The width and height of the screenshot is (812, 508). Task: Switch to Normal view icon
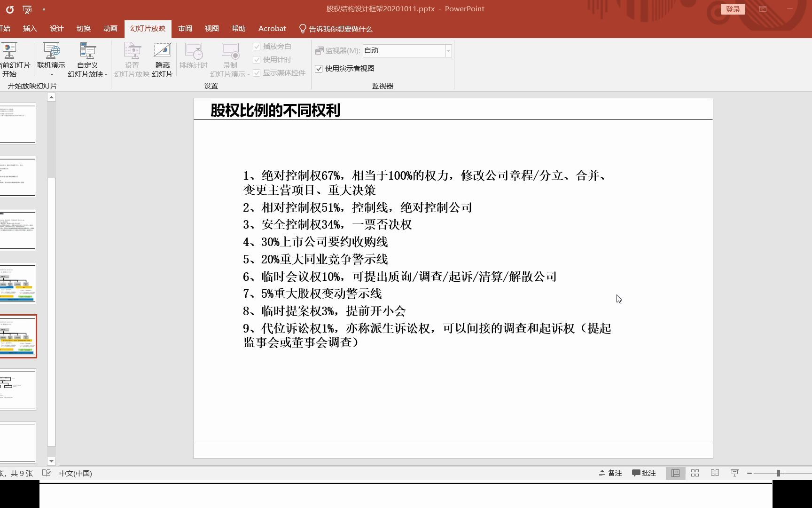coord(675,473)
